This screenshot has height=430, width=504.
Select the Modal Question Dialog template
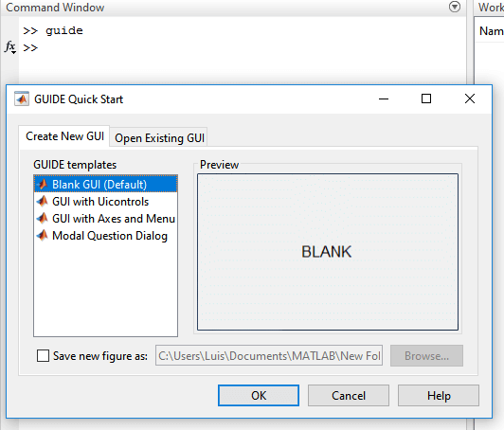tap(105, 236)
